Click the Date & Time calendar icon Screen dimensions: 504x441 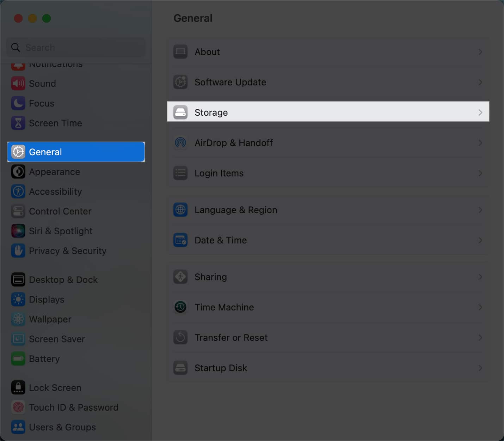coord(180,240)
